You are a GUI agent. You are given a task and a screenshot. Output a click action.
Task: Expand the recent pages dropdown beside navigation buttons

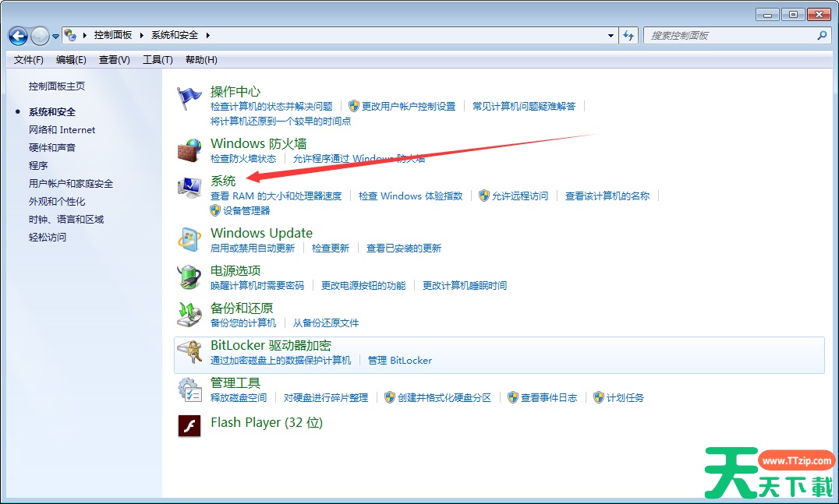[x=56, y=37]
